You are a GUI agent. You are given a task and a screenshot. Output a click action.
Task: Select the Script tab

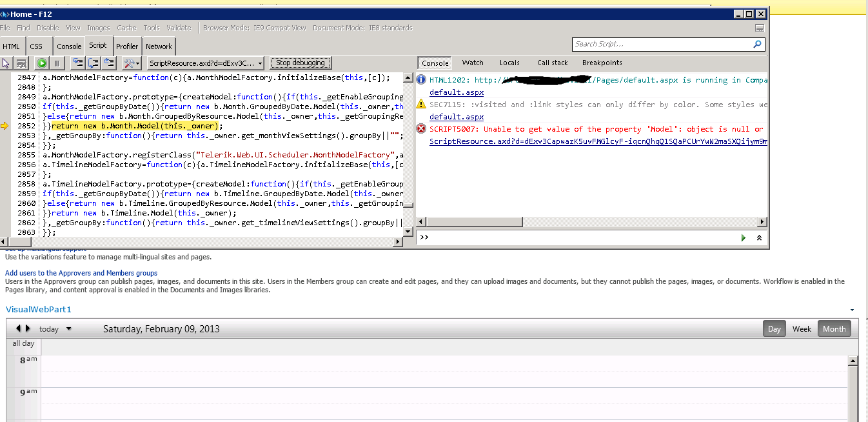pyautogui.click(x=98, y=45)
